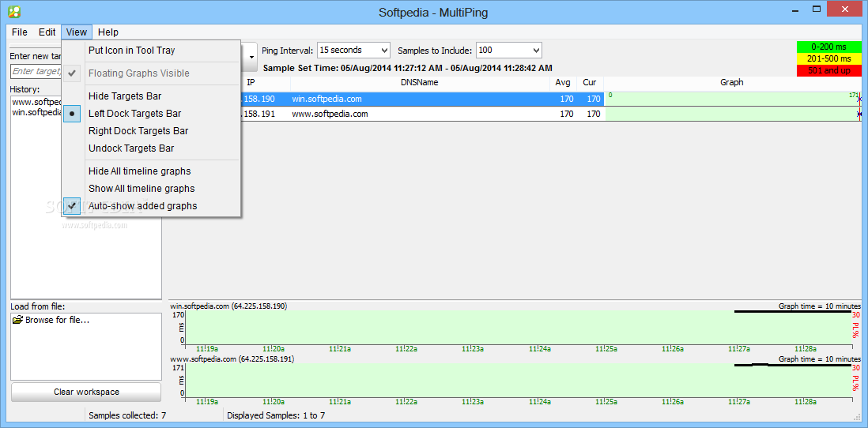This screenshot has width=868, height=428.
Task: Click the Clear workspace button
Action: [86, 392]
